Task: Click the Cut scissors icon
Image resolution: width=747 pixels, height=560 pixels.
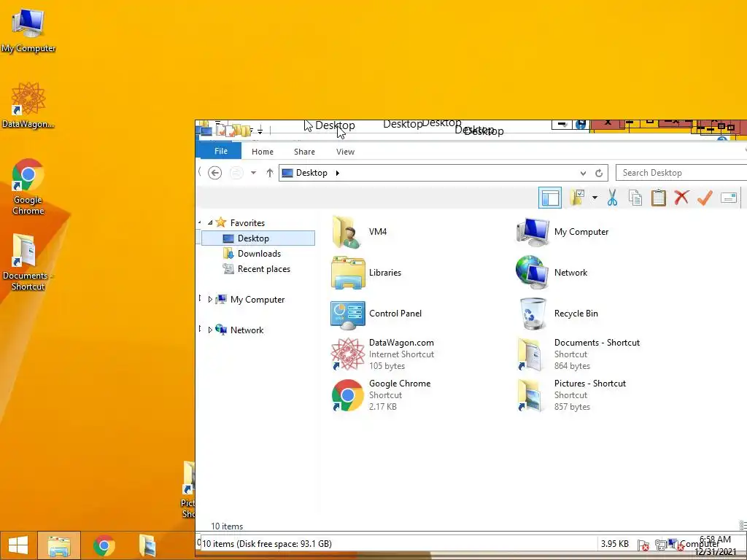Action: 612,197
